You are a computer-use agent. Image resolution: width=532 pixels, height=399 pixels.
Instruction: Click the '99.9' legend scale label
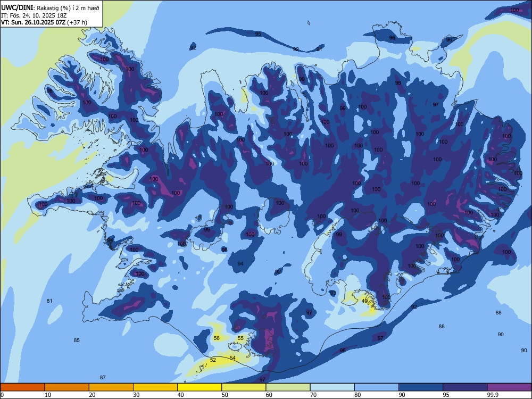coord(493,395)
